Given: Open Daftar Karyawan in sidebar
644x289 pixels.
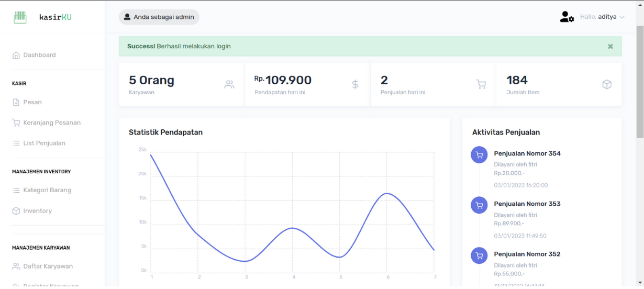Looking at the screenshot, I should click(x=48, y=266).
